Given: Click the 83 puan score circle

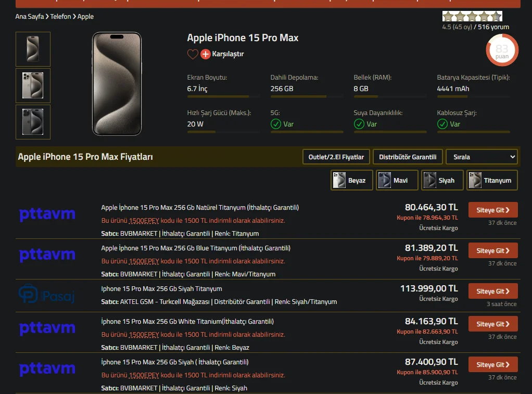Looking at the screenshot, I should 502,50.
